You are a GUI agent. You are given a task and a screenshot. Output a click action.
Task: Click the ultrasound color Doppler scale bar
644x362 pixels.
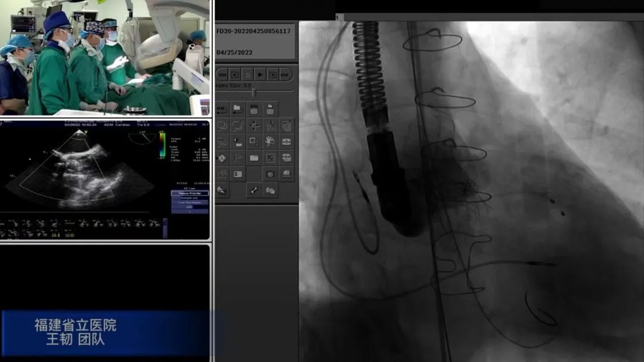click(162, 144)
